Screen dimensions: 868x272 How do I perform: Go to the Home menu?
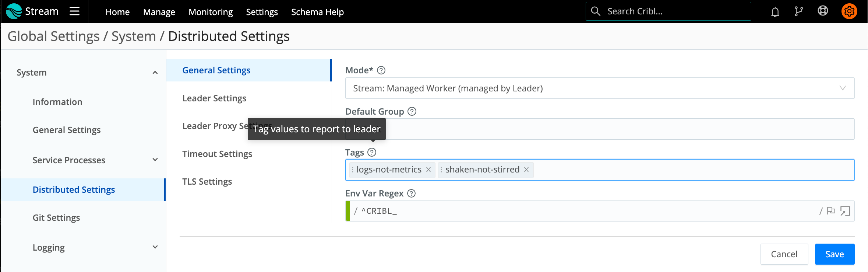point(117,12)
